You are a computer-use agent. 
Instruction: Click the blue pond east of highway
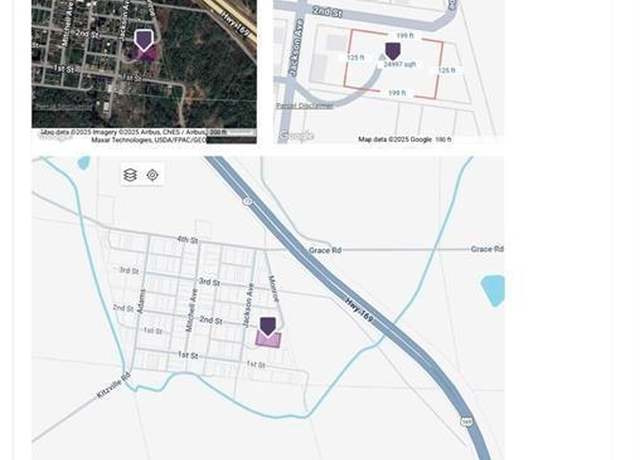click(x=493, y=291)
